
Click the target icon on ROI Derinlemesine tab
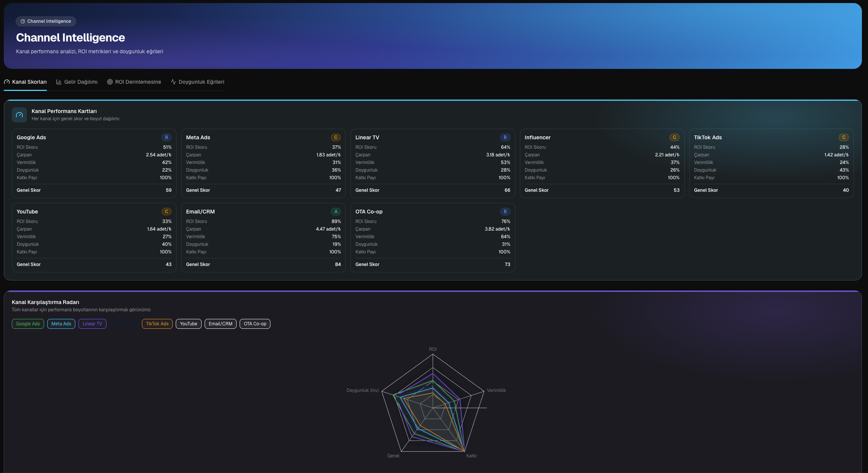110,82
